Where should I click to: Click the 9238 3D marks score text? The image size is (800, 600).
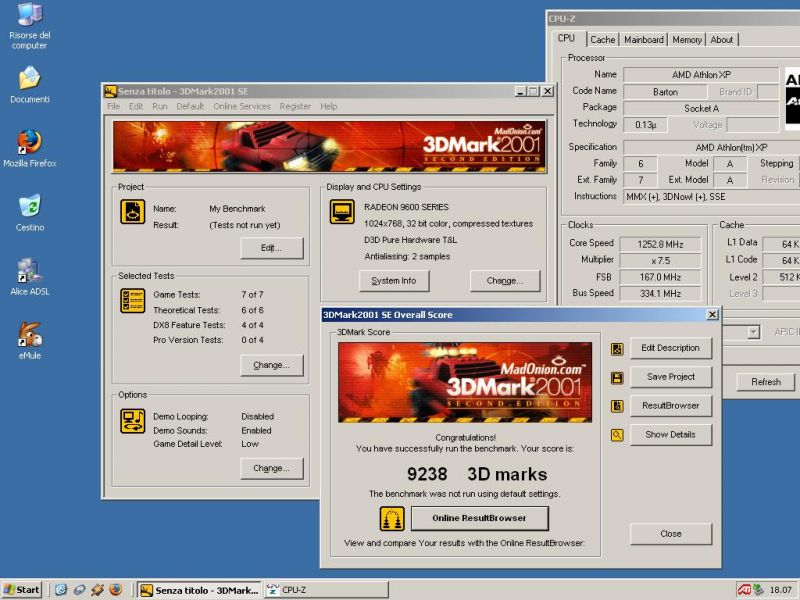point(477,474)
